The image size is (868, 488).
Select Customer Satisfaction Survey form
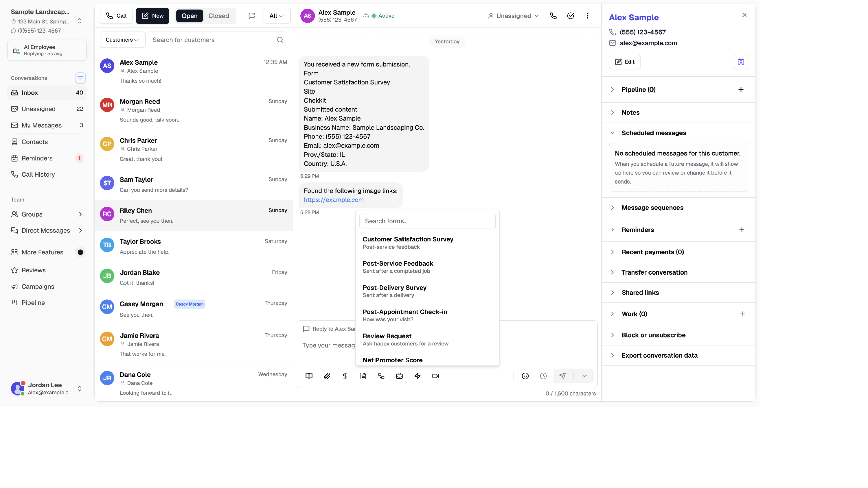pos(427,243)
